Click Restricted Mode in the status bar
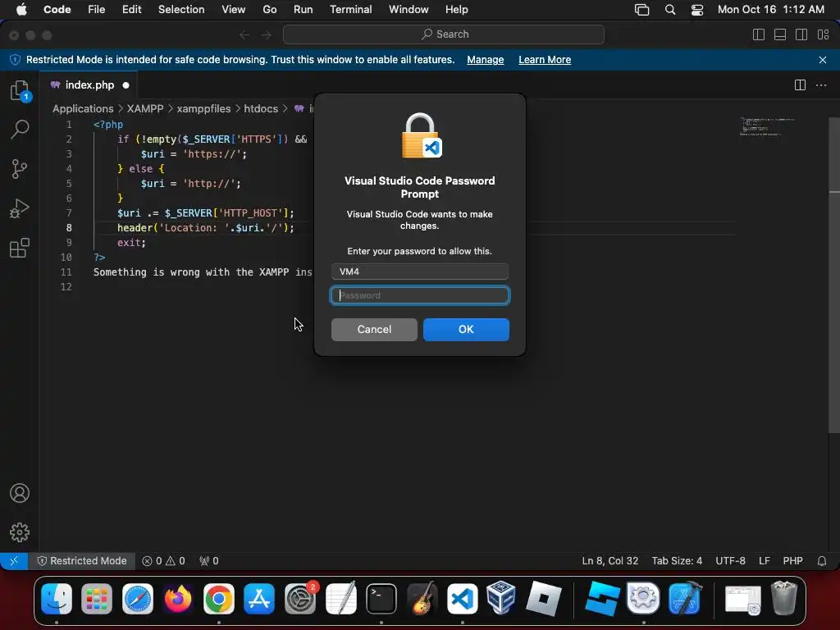Screen dimensions: 840x630 click(x=82, y=561)
